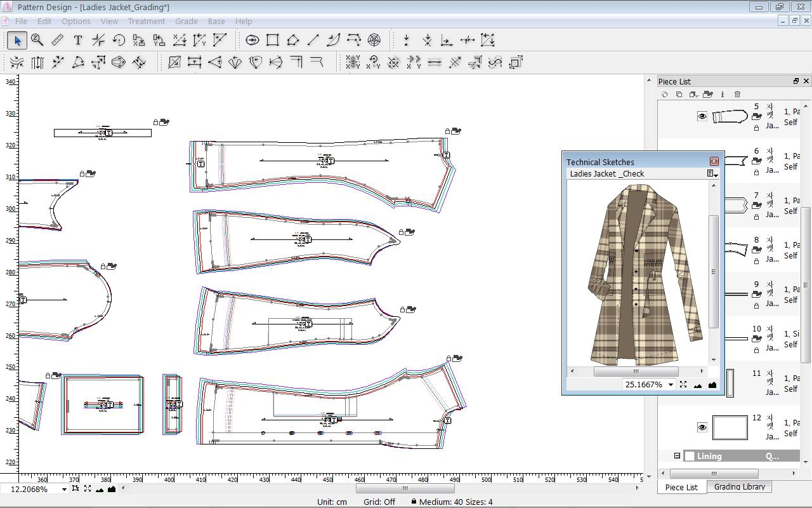812x508 pixels.
Task: Select the rectangle drawing tool
Action: pyautogui.click(x=273, y=41)
